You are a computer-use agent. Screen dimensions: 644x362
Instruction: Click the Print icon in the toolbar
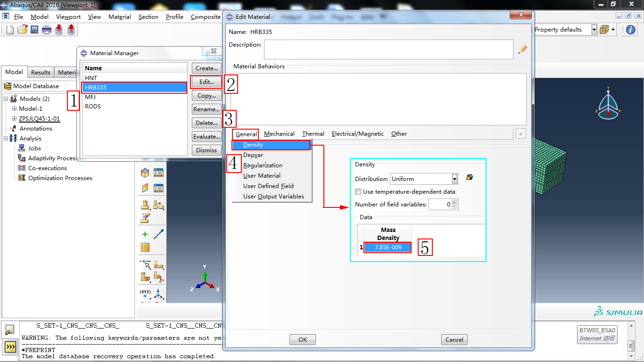(x=47, y=30)
